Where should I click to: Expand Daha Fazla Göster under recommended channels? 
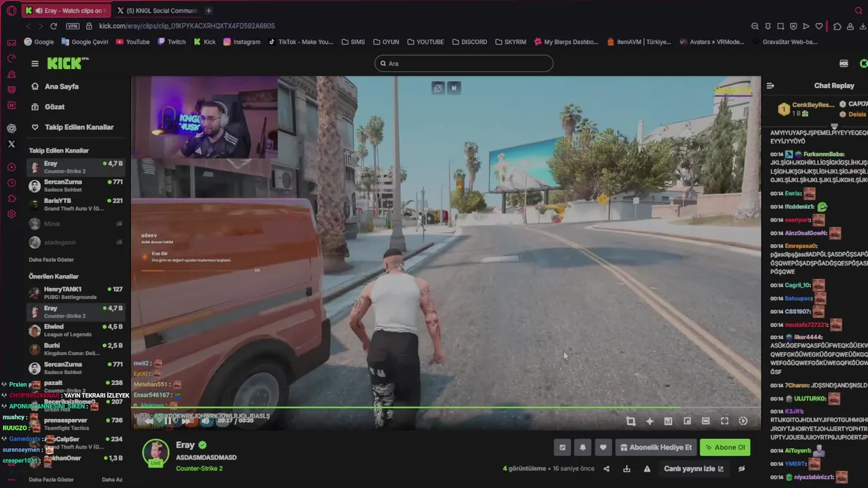[x=52, y=480]
